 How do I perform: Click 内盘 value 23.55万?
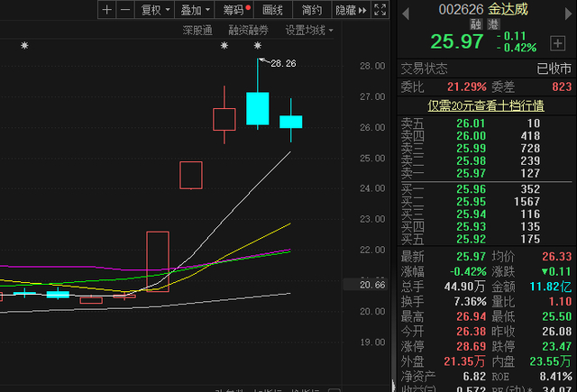pos(551,361)
